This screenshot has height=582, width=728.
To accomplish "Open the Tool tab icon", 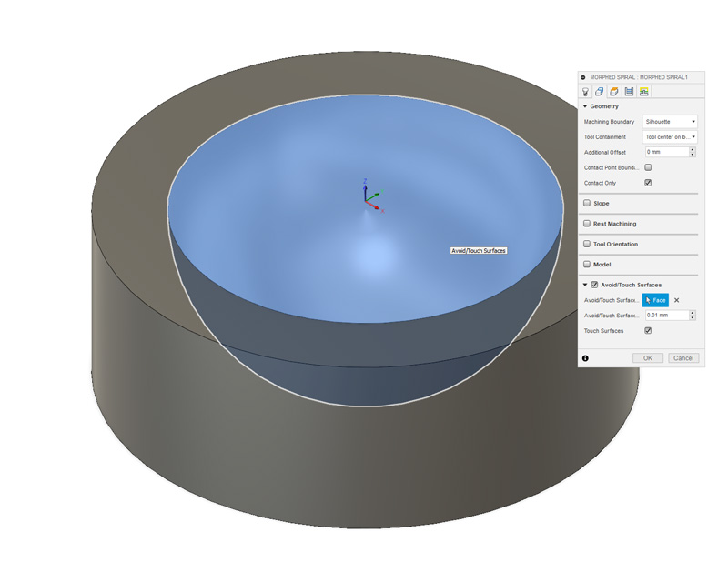I will pyautogui.click(x=585, y=92).
